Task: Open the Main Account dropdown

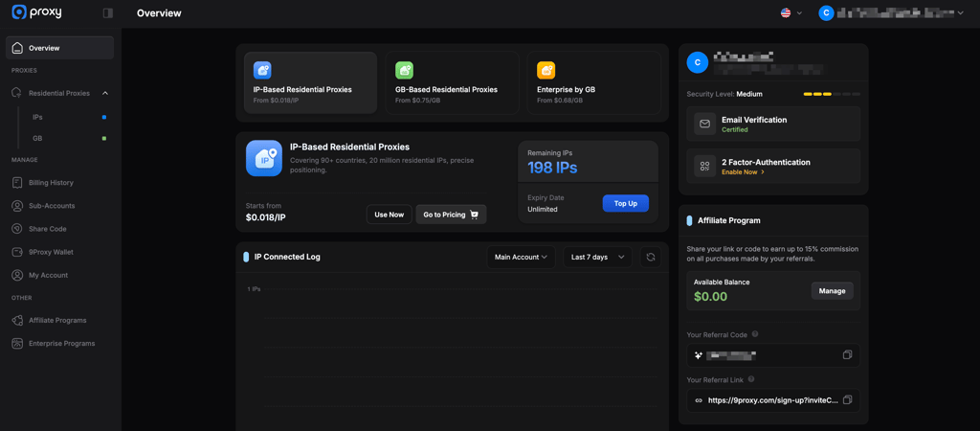Action: coord(522,257)
